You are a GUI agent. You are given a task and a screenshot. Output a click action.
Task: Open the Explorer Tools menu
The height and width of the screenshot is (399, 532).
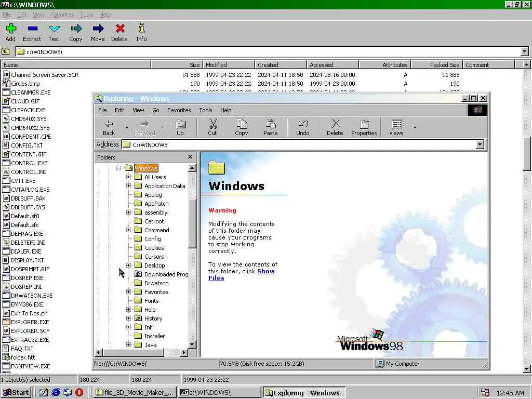coord(206,110)
